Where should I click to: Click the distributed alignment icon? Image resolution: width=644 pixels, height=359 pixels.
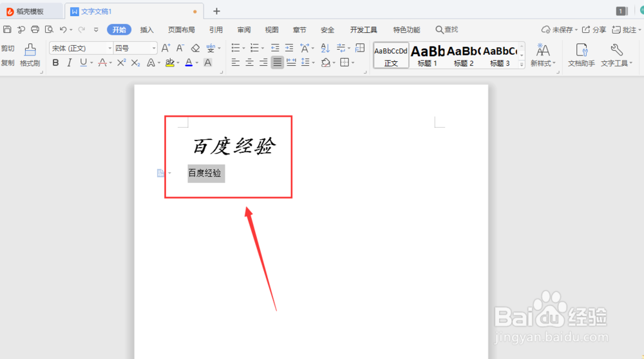tap(291, 63)
